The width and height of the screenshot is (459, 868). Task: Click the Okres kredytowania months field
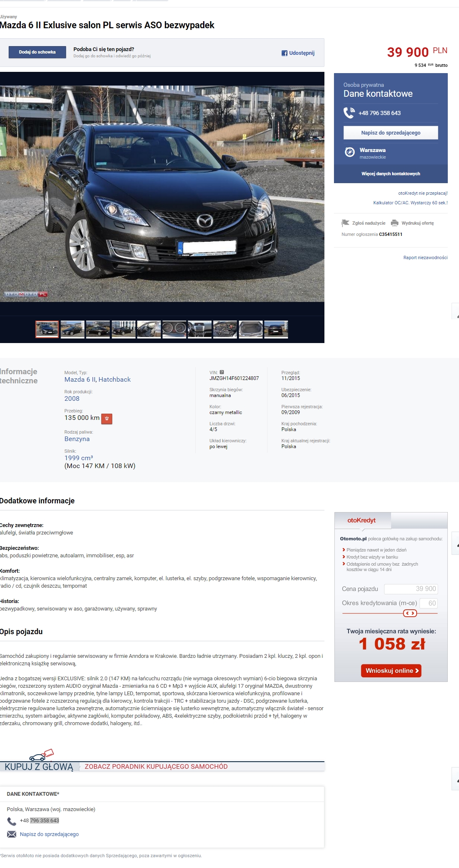[x=428, y=603]
